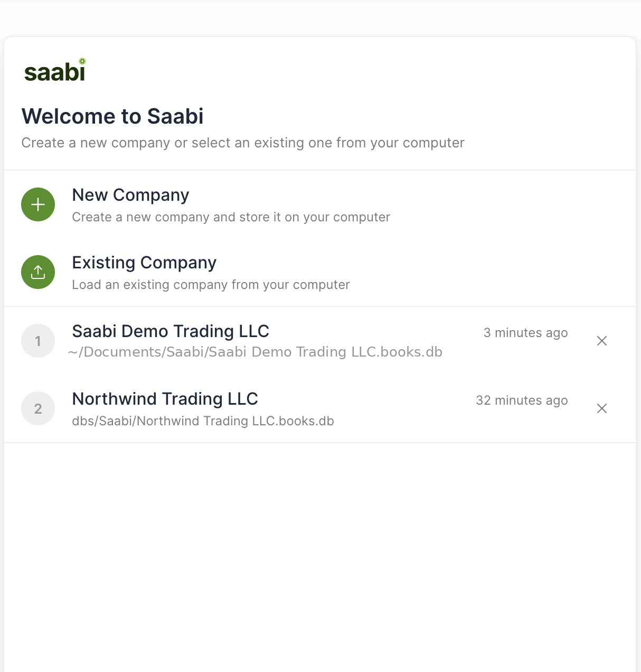Image resolution: width=641 pixels, height=672 pixels.
Task: Click the green upload Existing Company icon
Action: pos(38,272)
